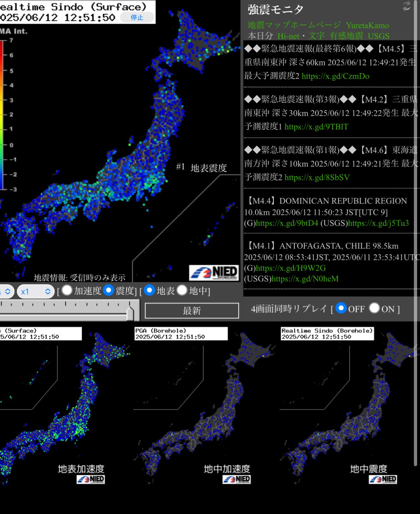Click NIED logo under 地中加速度 map
The image size is (420, 514).
[x=236, y=479]
